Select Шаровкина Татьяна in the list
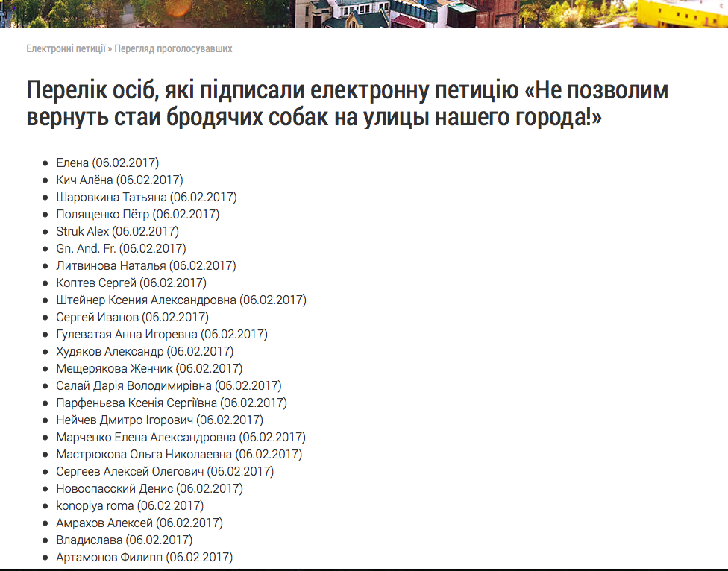The width and height of the screenshot is (728, 571). point(146,197)
